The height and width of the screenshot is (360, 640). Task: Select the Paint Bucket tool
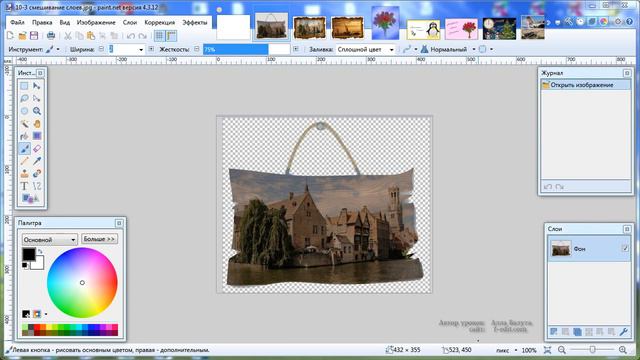tap(24, 136)
